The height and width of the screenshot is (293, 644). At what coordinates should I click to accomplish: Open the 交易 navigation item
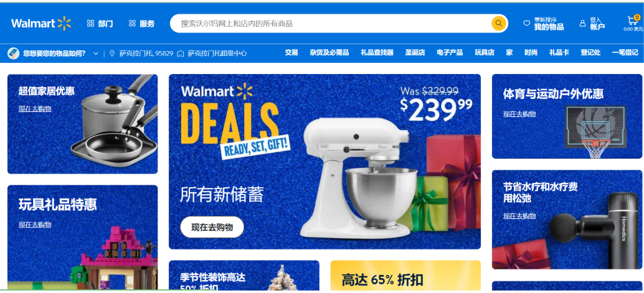(x=291, y=52)
